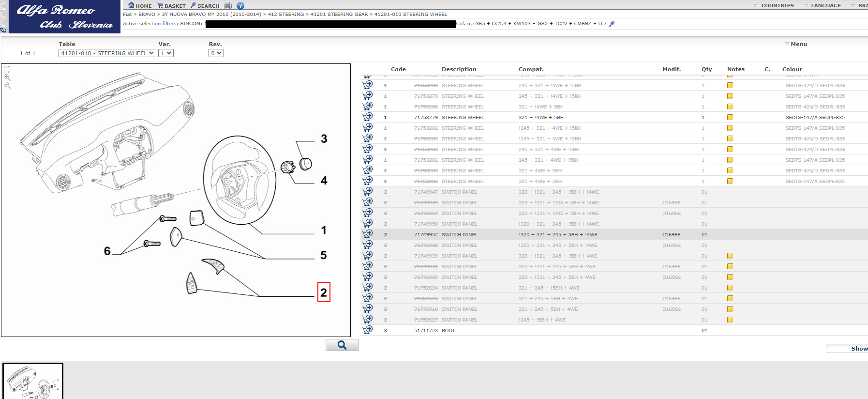Click the Compat. column header

(x=531, y=69)
